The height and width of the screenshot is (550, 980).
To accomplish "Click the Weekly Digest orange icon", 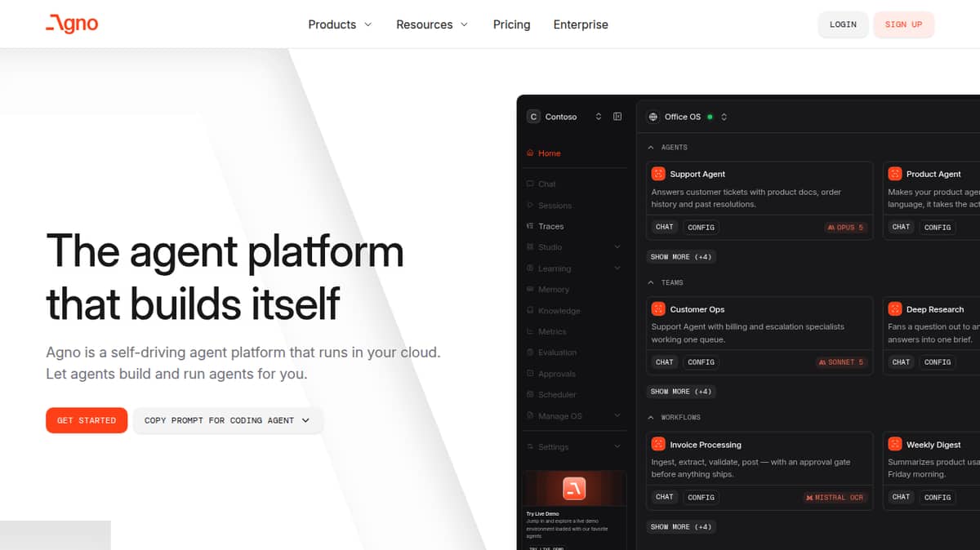I will 895,445.
